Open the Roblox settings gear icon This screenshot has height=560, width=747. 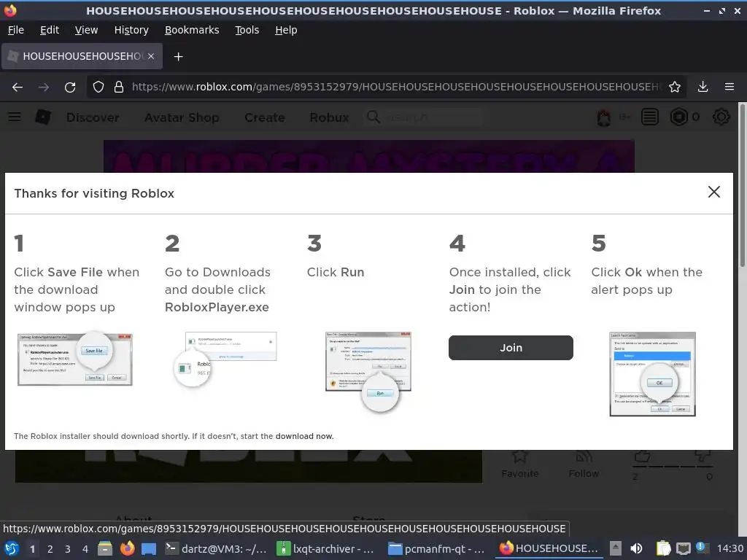(721, 117)
